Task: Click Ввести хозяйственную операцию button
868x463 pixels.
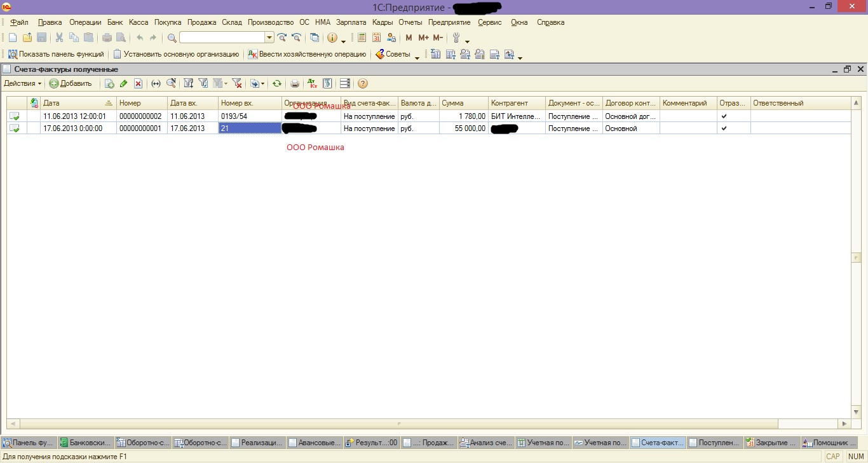Action: [308, 55]
